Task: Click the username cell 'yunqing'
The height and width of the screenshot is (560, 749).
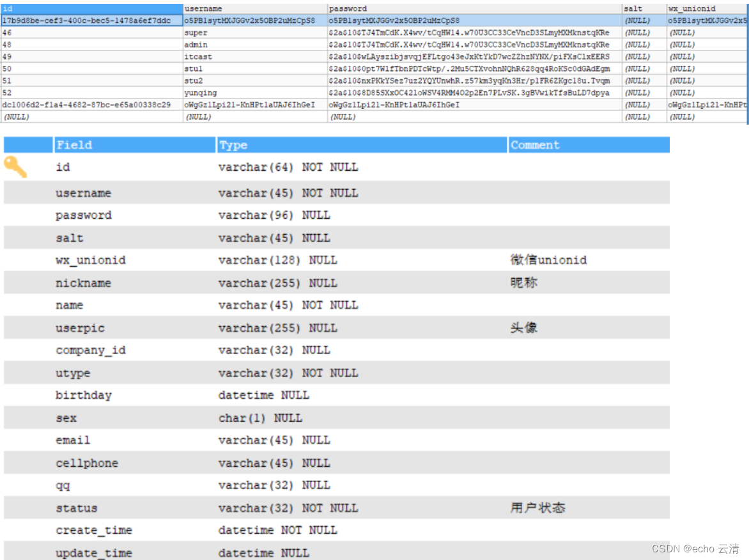Action: [256, 93]
